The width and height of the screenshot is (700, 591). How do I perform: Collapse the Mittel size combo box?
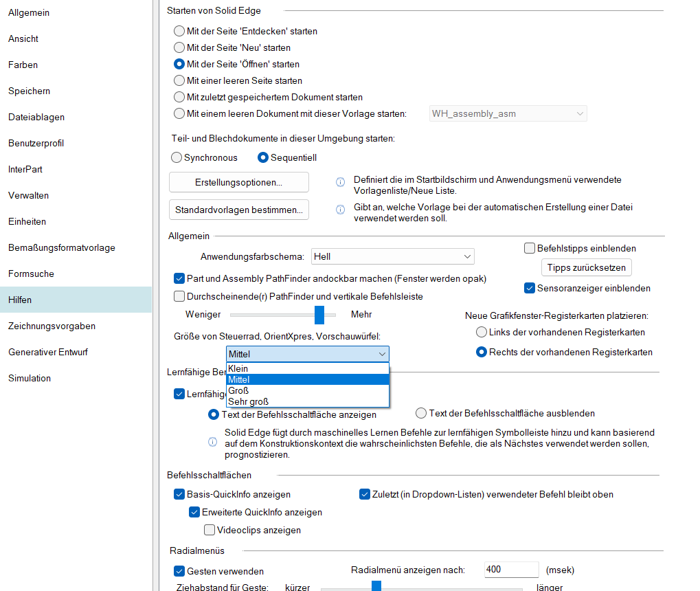tap(308, 354)
